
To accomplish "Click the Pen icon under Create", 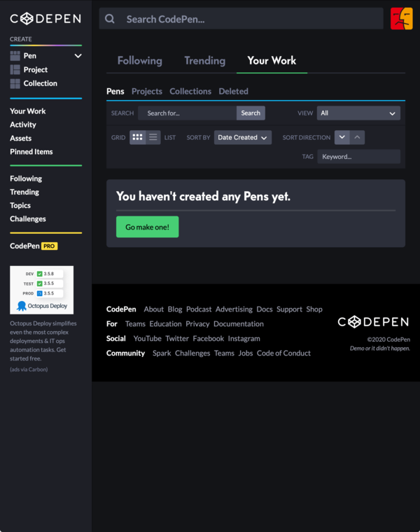I will [x=15, y=55].
